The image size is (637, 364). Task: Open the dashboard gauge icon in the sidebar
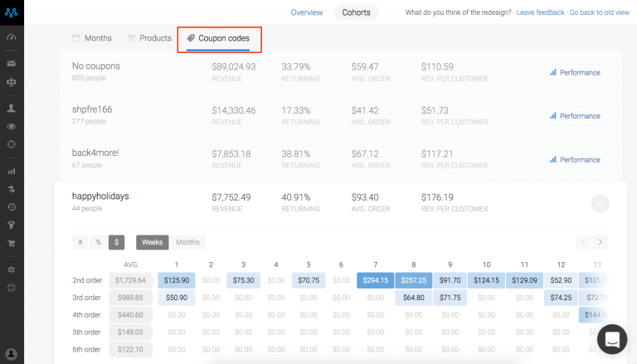click(x=12, y=37)
